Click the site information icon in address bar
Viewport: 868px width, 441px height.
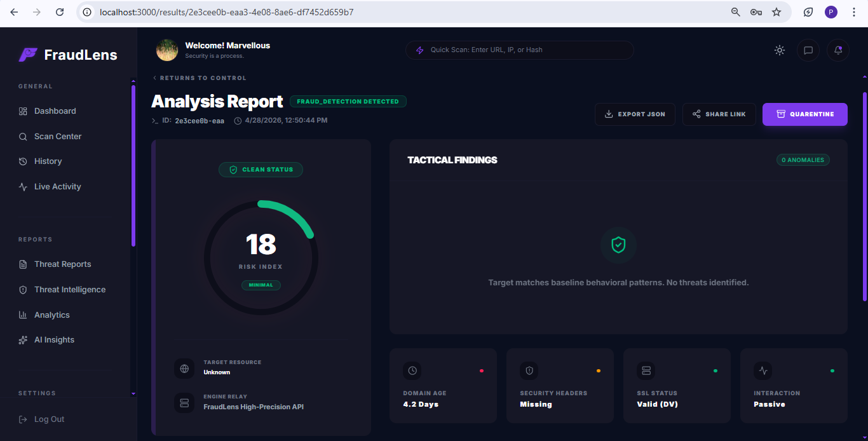point(88,12)
